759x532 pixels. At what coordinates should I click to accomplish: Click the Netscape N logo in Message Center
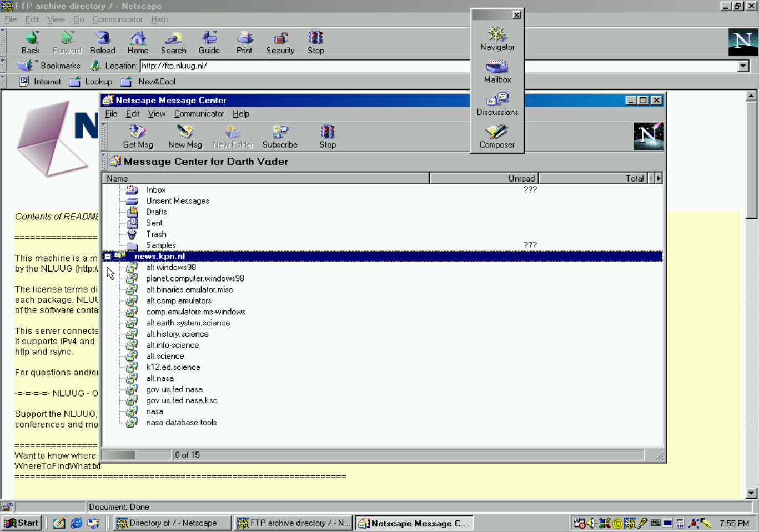pos(648,137)
